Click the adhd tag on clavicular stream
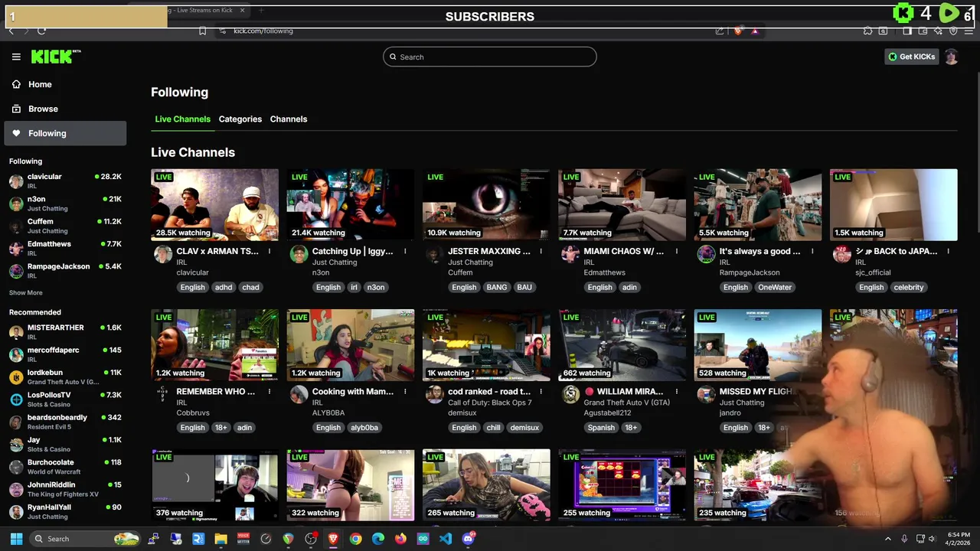This screenshot has height=551, width=980. pos(224,287)
